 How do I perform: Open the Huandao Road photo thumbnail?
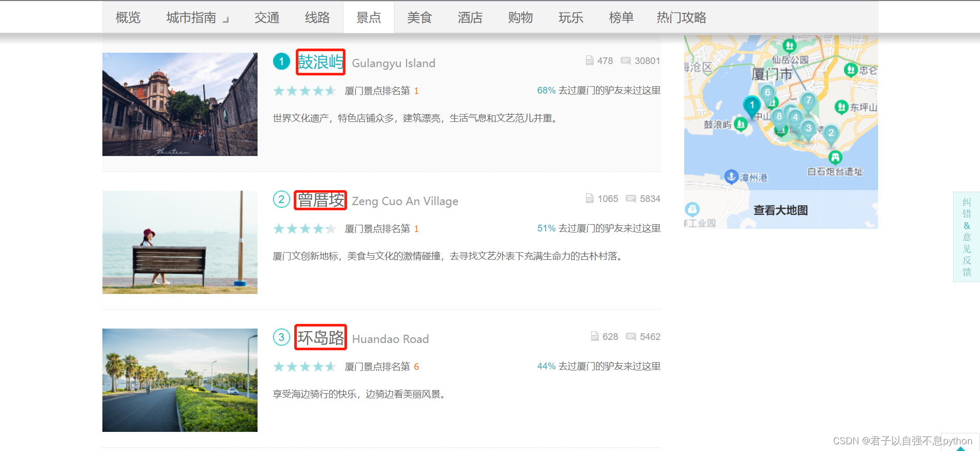pos(180,380)
